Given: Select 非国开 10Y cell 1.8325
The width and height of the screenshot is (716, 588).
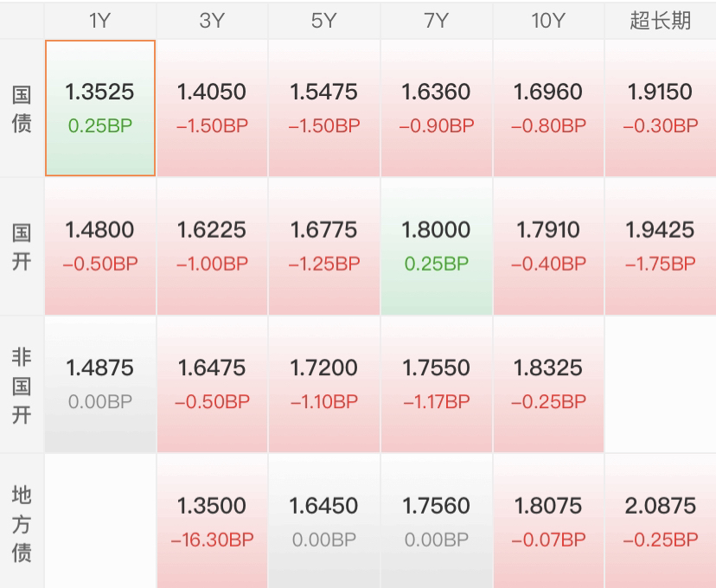Looking at the screenshot, I should [548, 385].
